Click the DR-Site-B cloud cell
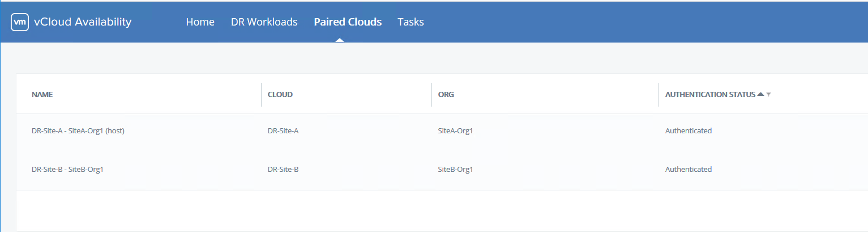 pyautogui.click(x=283, y=170)
